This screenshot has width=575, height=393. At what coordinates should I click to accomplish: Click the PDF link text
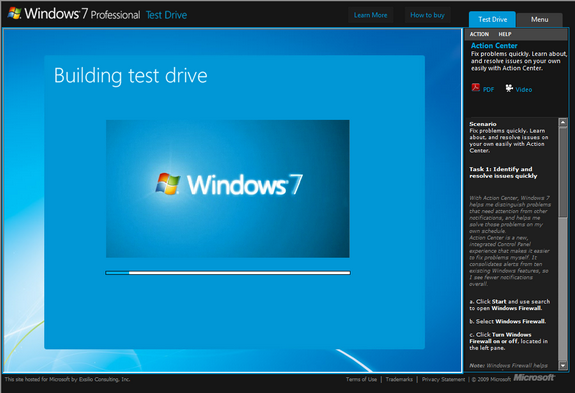[x=488, y=89]
